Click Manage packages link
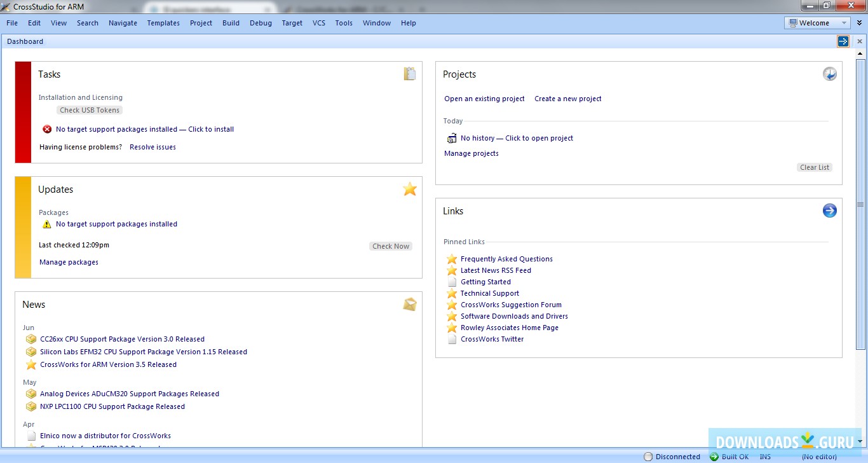Viewport: 868px width, 463px height. click(x=69, y=262)
